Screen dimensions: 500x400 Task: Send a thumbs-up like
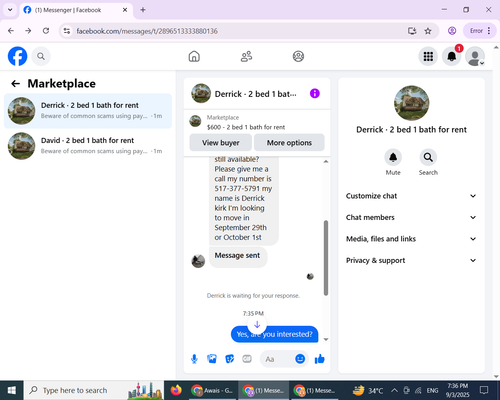[x=320, y=359]
